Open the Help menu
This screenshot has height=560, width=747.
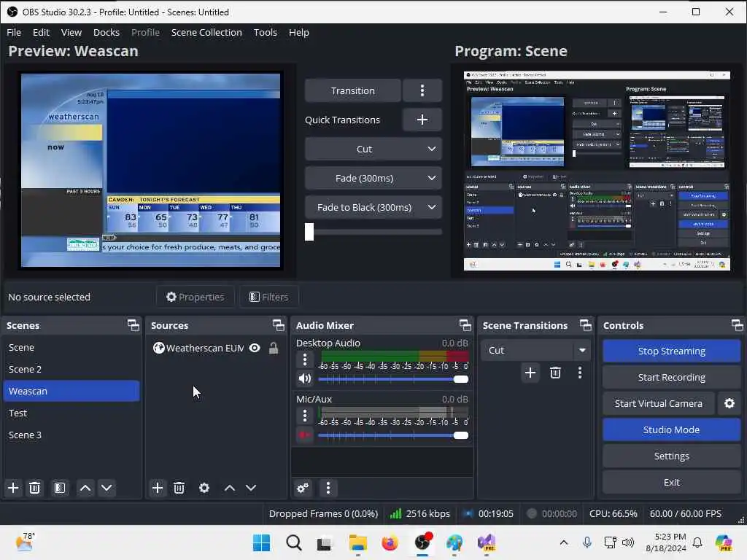click(298, 32)
